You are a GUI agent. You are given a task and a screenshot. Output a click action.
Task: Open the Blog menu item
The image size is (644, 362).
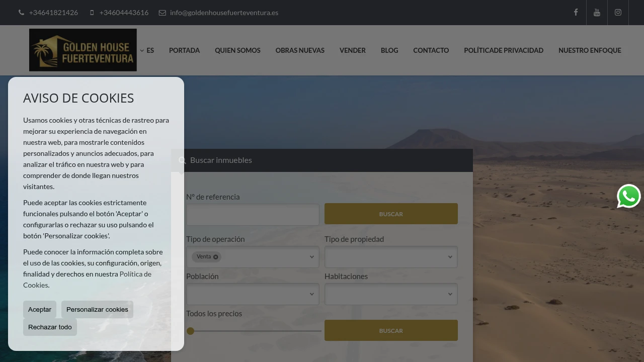[x=389, y=50]
